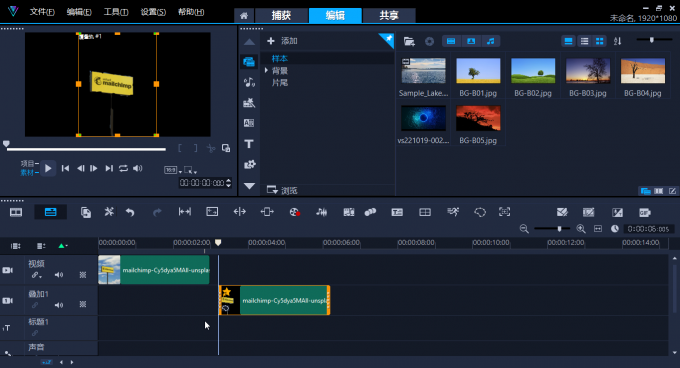Open the Title (T) library panel
680x368 pixels.
point(249,144)
